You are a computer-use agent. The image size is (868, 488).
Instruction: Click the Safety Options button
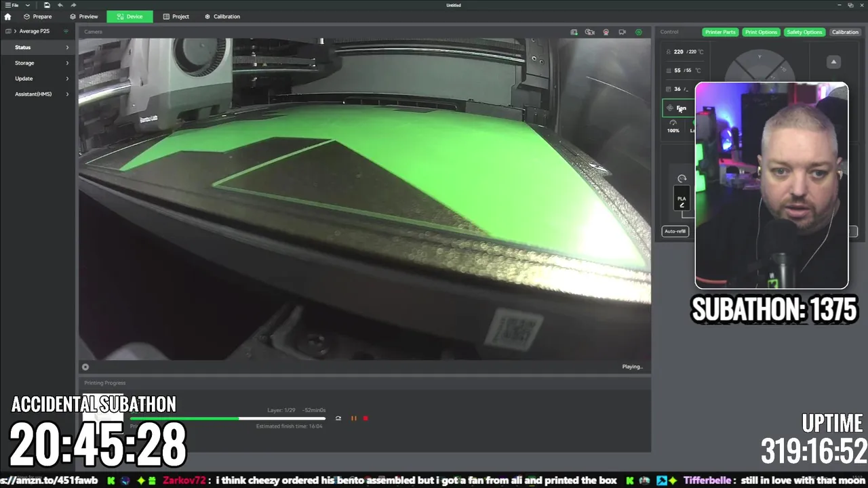[x=804, y=32]
